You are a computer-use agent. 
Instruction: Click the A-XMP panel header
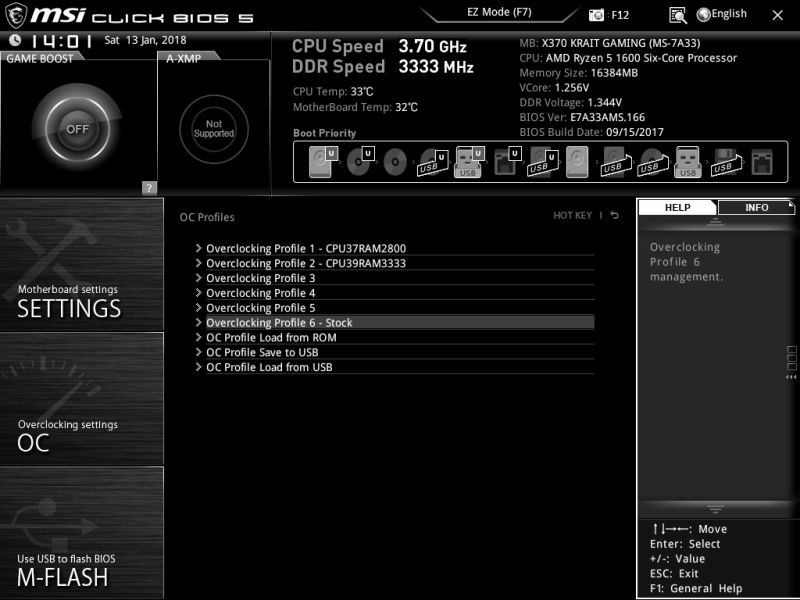click(183, 58)
